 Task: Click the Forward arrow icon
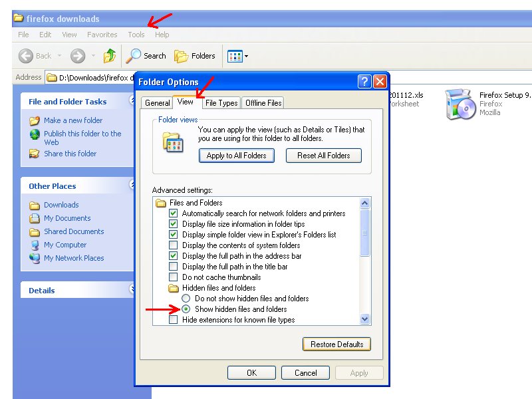pyautogui.click(x=78, y=57)
